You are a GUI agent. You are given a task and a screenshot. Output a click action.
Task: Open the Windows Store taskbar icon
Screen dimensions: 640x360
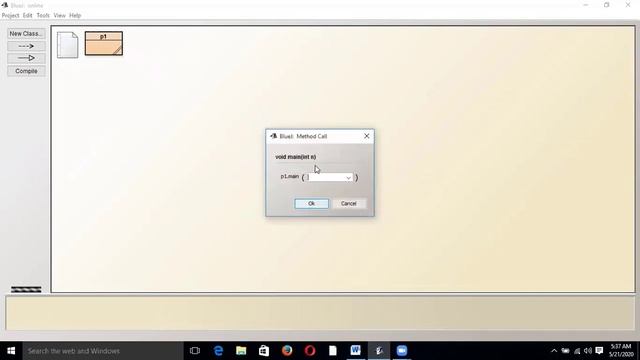tap(264, 351)
